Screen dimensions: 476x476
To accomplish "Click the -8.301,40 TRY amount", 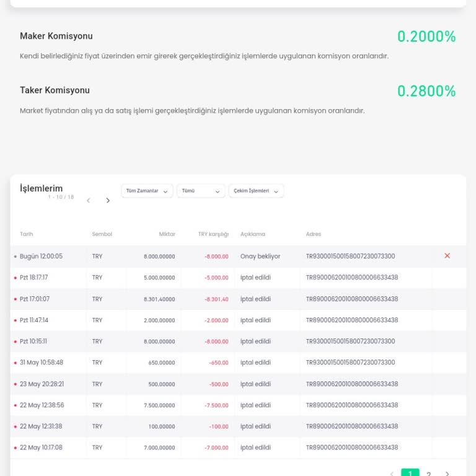I will tap(216, 299).
